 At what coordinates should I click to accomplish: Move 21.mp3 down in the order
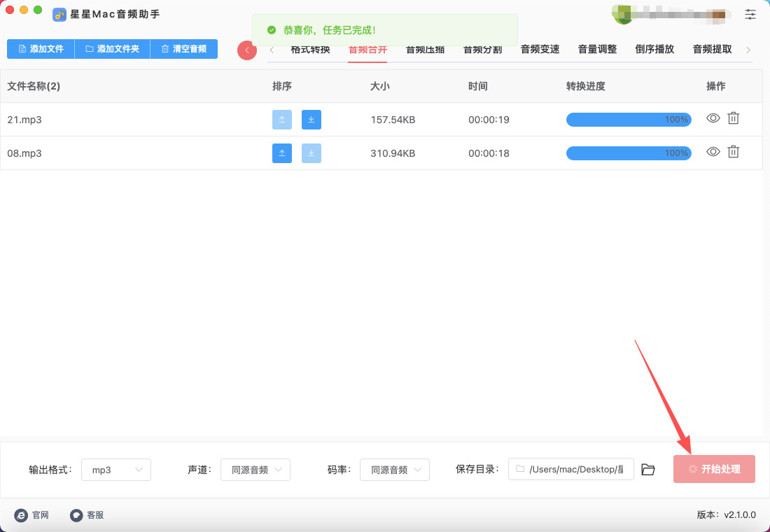point(311,120)
